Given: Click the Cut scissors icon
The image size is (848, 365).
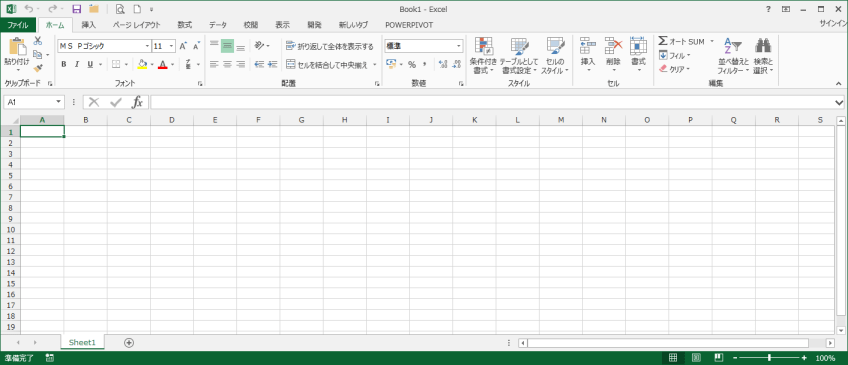Looking at the screenshot, I should click(x=38, y=41).
